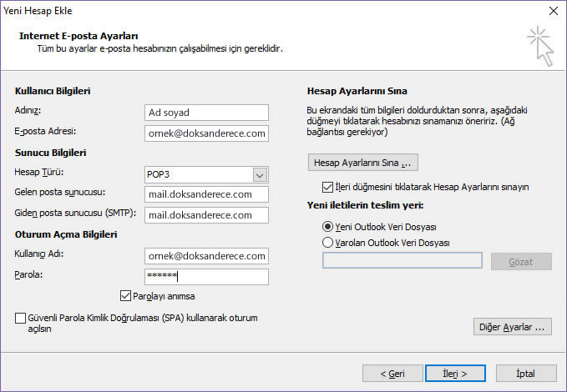The image size is (567, 392).
Task: Click the Hesap Ayarlarını Sına button
Action: click(x=363, y=163)
